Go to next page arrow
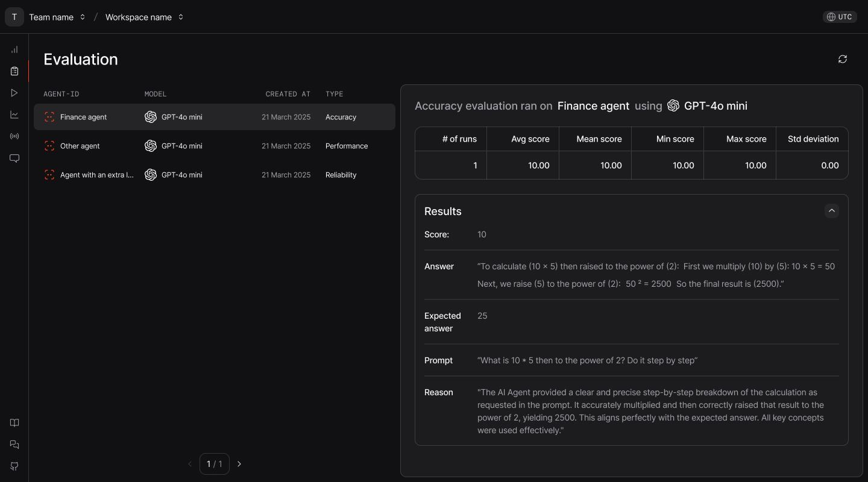The height and width of the screenshot is (482, 868). pyautogui.click(x=239, y=464)
